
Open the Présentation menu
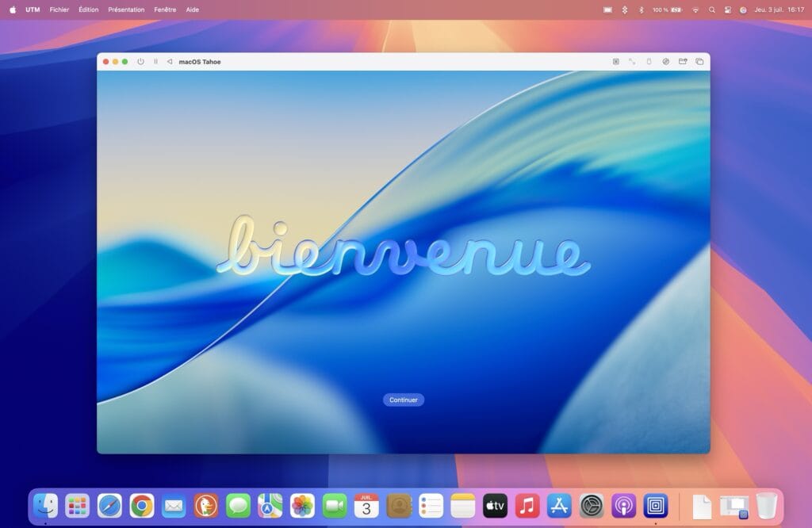tap(126, 10)
